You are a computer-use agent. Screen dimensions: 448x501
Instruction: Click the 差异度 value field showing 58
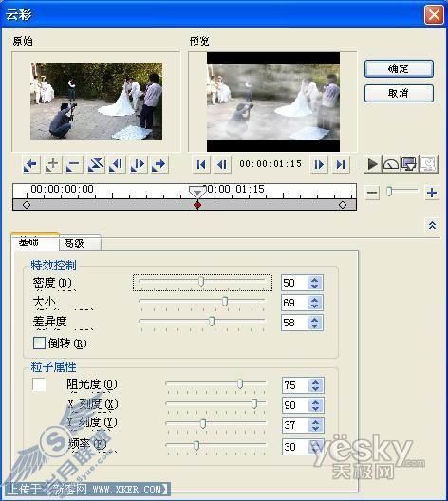coord(294,323)
